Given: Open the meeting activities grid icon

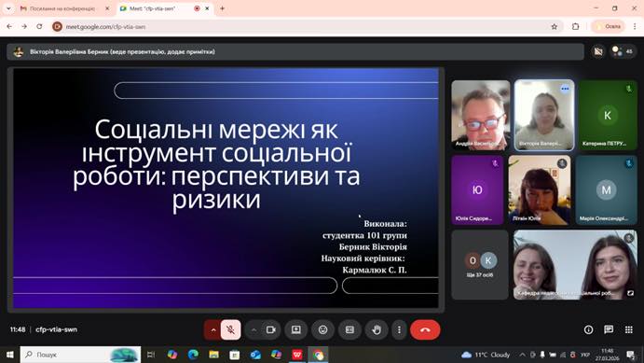Looking at the screenshot, I should (628, 329).
